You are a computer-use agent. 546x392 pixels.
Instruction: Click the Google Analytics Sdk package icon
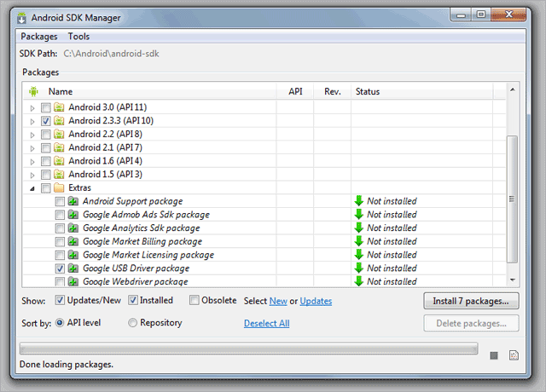(73, 228)
